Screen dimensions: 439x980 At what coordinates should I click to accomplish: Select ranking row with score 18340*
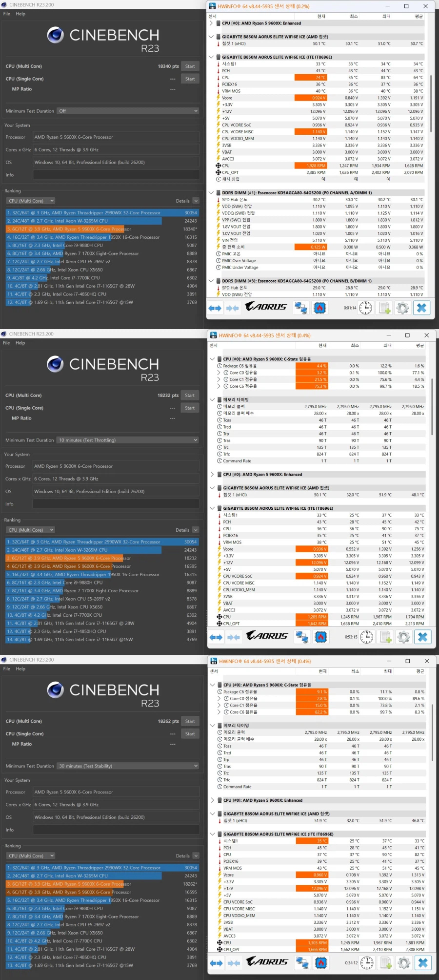[x=102, y=229]
